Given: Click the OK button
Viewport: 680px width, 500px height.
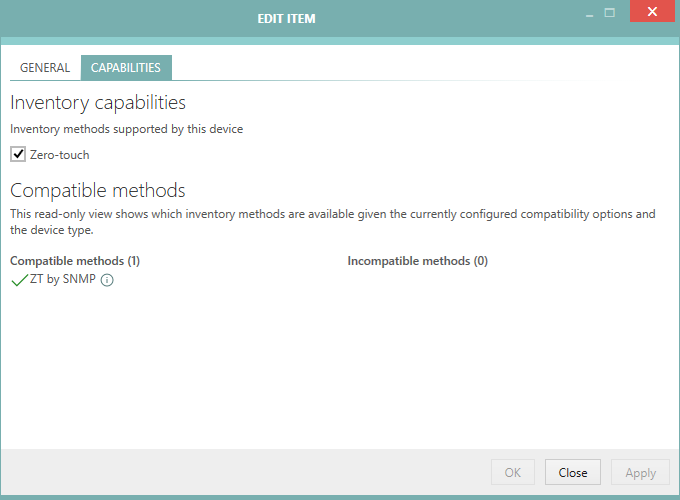Looking at the screenshot, I should [513, 472].
